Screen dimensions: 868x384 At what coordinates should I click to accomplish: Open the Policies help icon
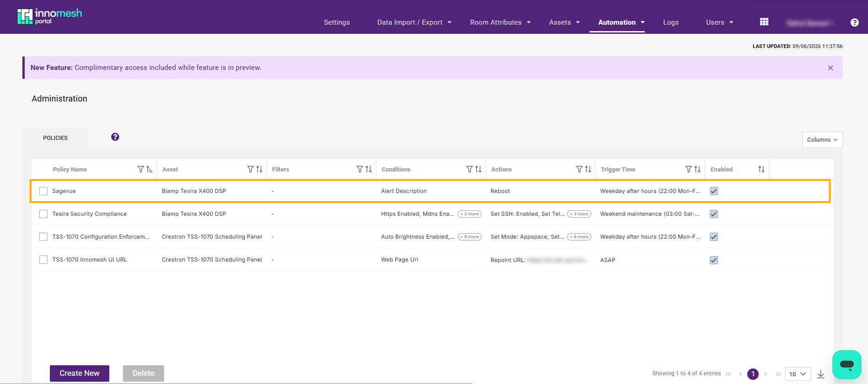[115, 137]
